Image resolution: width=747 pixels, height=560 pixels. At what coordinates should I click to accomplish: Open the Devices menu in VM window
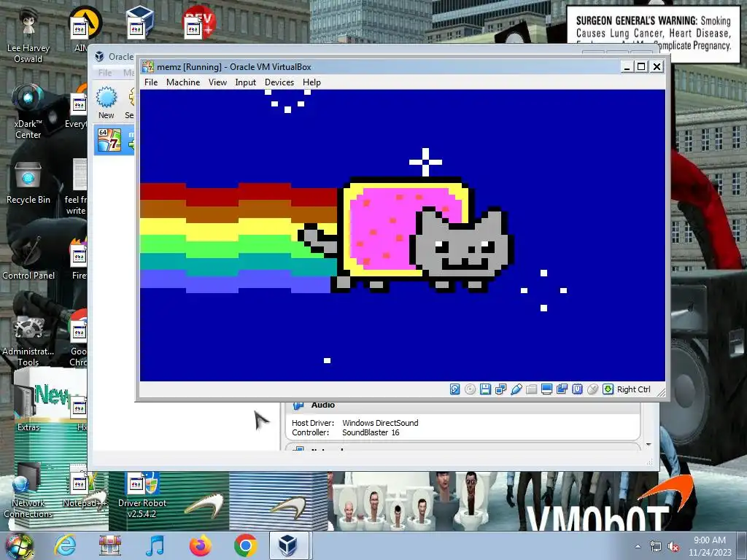click(x=279, y=82)
